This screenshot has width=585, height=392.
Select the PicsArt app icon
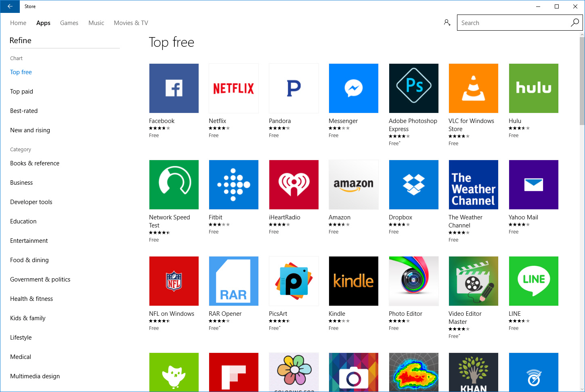coord(294,281)
